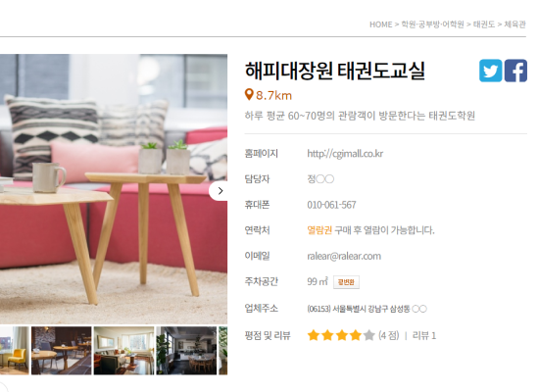Select thumbnail of bright living room
The height and width of the screenshot is (392, 539).
pos(124,351)
